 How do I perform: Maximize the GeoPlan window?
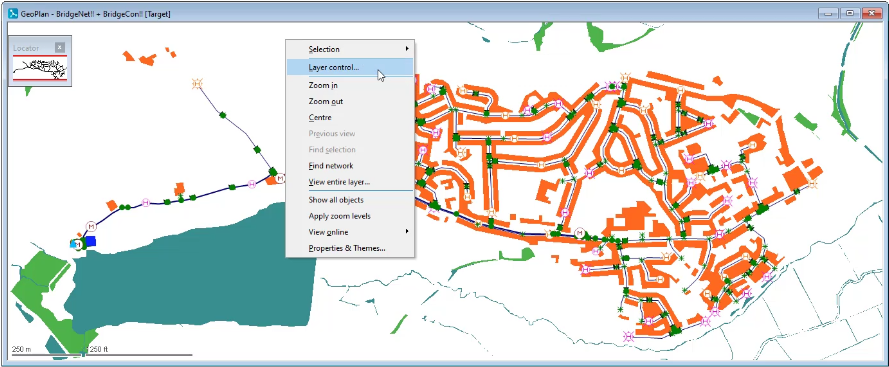coord(850,14)
